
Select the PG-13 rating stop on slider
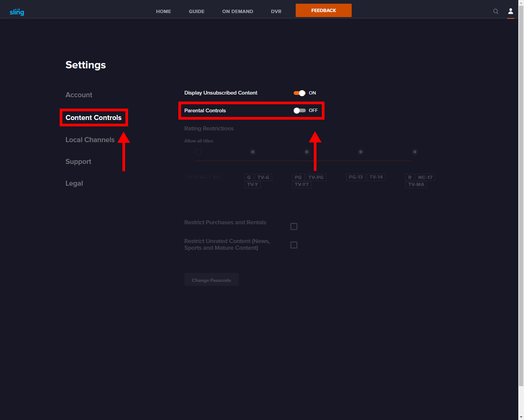[x=360, y=152]
